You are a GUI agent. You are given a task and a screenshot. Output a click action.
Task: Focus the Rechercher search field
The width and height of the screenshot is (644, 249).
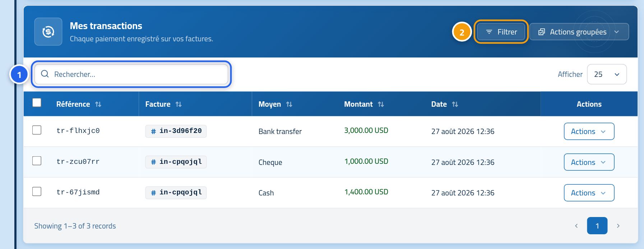(x=131, y=74)
